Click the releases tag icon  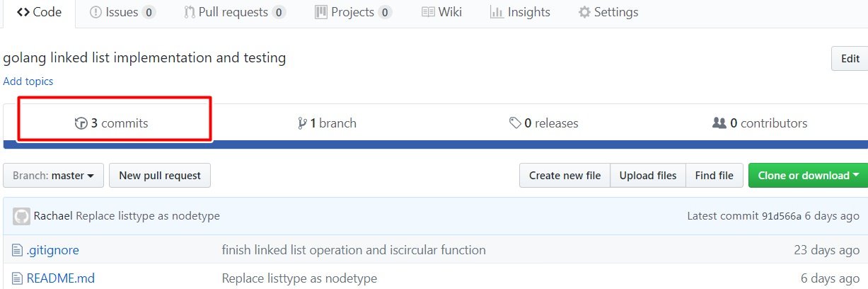click(x=515, y=123)
